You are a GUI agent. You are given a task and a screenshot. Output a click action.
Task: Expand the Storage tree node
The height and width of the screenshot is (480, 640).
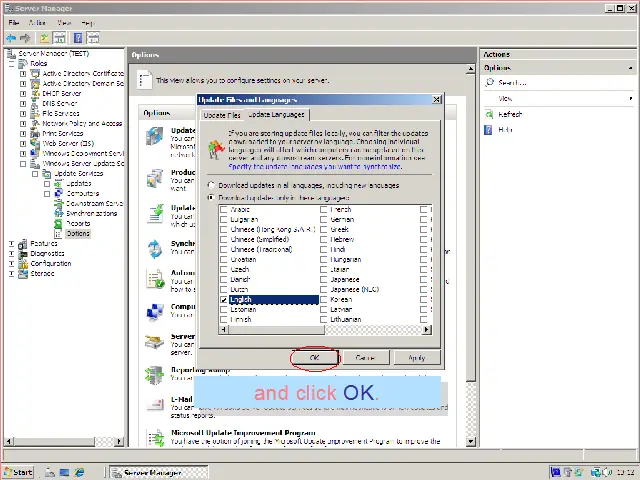tap(11, 274)
